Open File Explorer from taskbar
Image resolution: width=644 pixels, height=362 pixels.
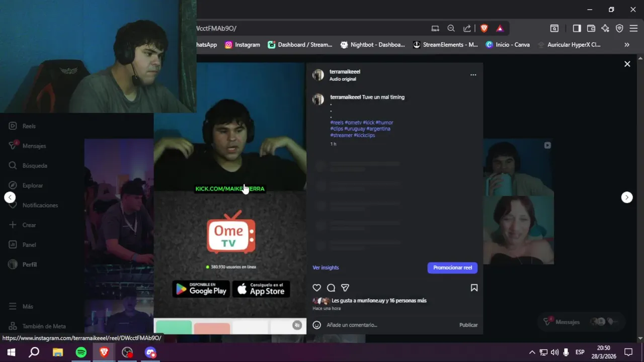(x=58, y=352)
